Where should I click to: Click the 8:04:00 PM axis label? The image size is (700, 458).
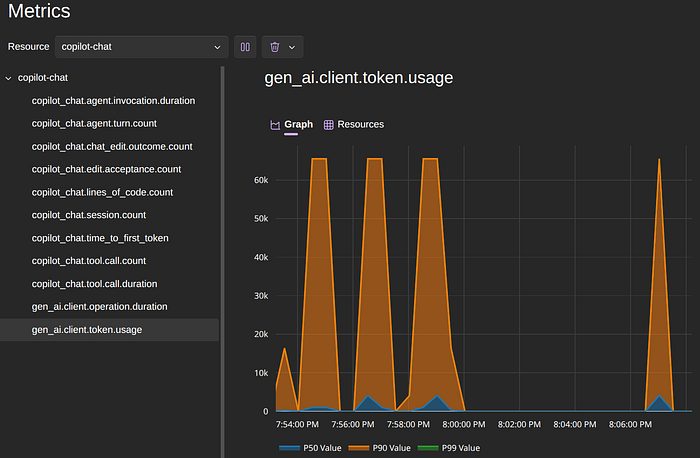click(575, 425)
